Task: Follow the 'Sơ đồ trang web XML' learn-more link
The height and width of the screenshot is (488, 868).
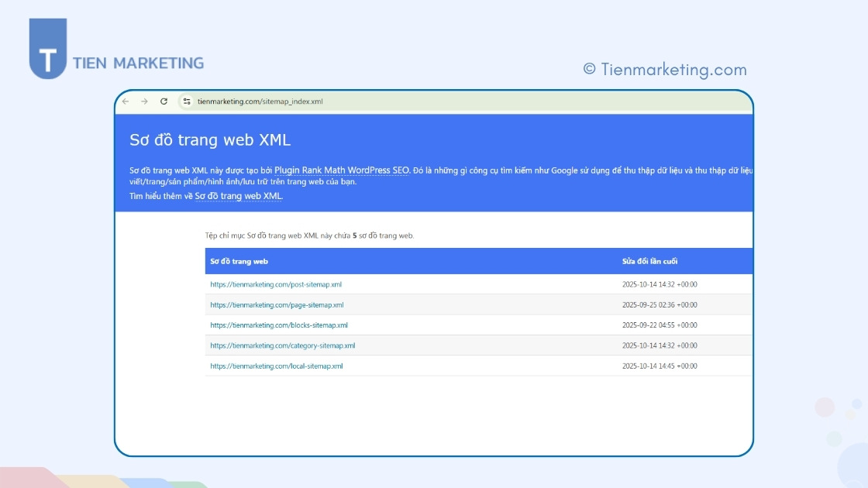Action: (x=238, y=196)
